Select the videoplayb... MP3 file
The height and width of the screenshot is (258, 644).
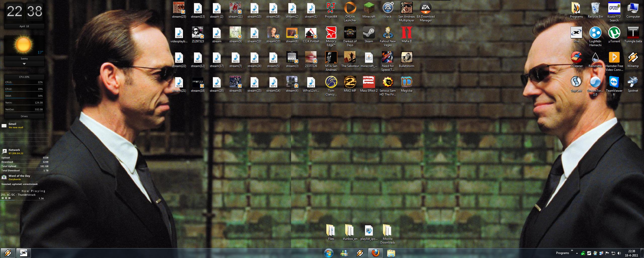coord(179,35)
